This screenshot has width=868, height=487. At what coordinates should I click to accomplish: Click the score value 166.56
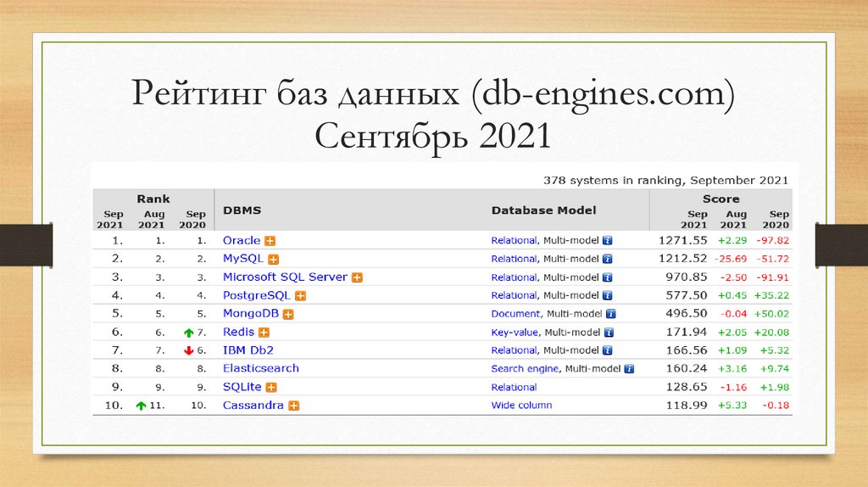click(x=687, y=350)
